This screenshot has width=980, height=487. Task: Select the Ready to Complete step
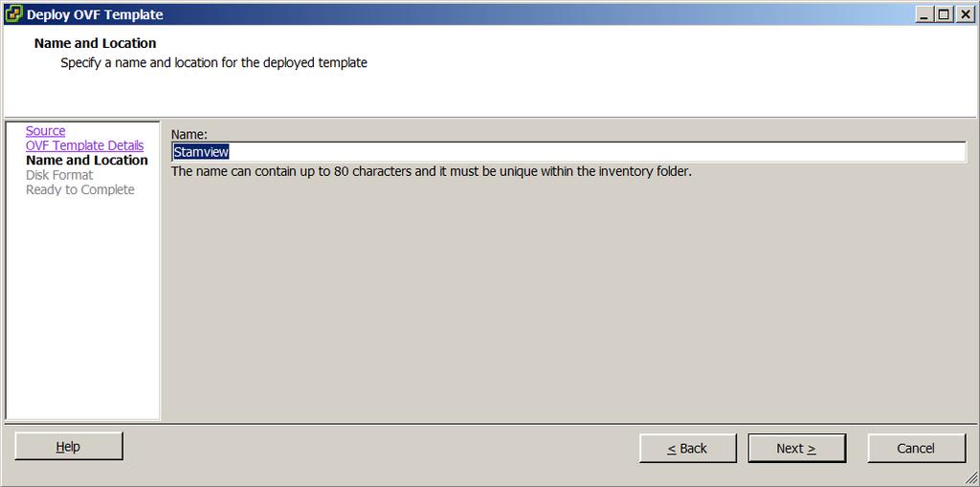pos(80,189)
